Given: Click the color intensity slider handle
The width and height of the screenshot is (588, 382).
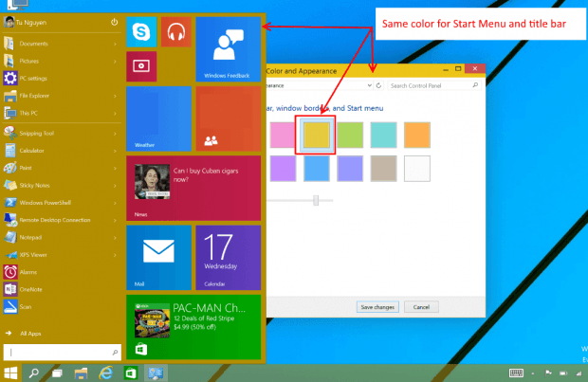Looking at the screenshot, I should pyautogui.click(x=316, y=200).
